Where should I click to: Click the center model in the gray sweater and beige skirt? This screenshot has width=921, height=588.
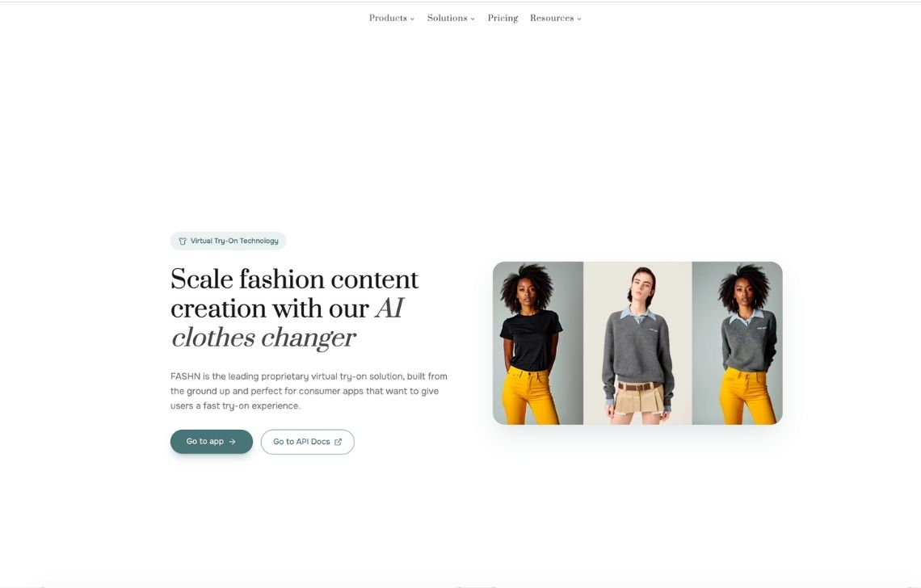637,343
